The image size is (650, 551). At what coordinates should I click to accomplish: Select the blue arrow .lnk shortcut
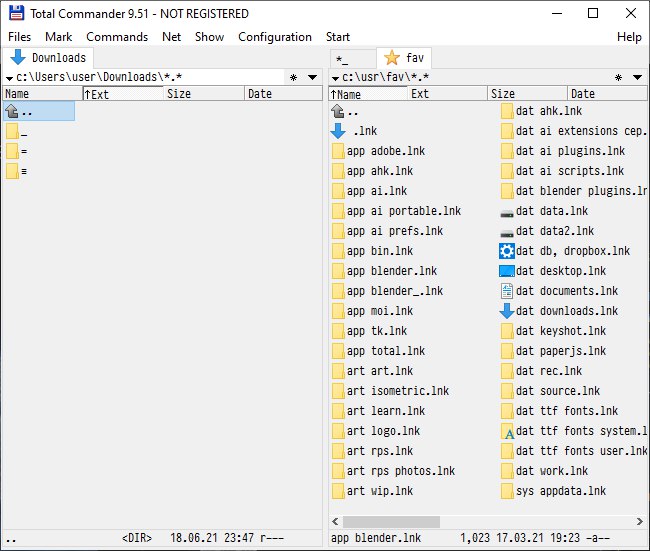tap(355, 131)
